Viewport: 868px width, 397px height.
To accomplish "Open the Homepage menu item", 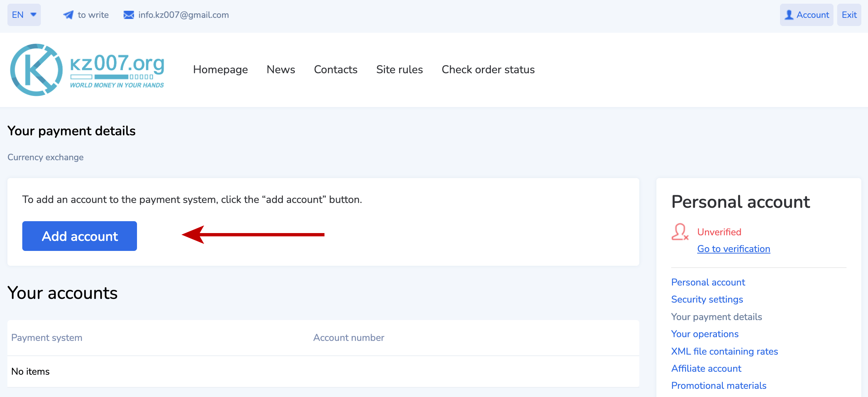I will [220, 70].
